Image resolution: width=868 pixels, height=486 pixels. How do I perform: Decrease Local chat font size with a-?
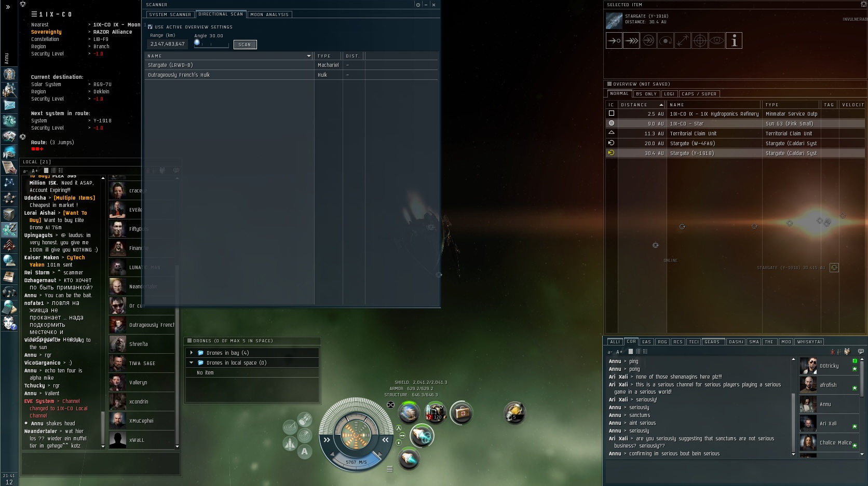[x=25, y=171]
